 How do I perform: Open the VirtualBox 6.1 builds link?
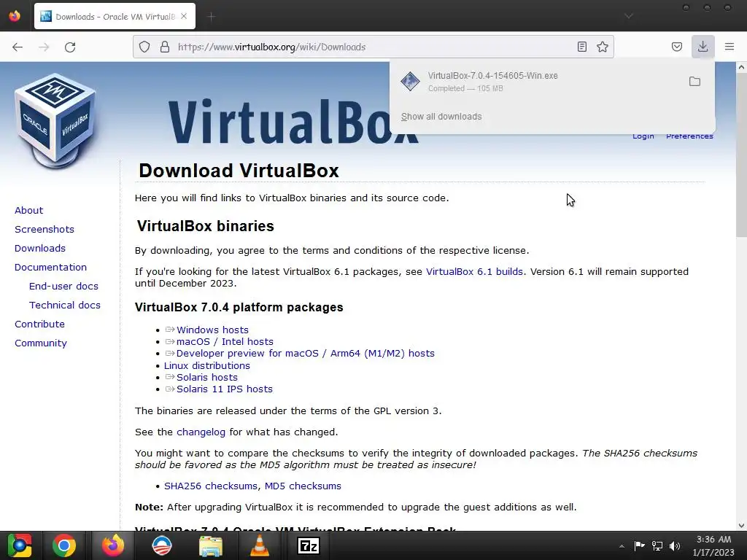pos(474,271)
